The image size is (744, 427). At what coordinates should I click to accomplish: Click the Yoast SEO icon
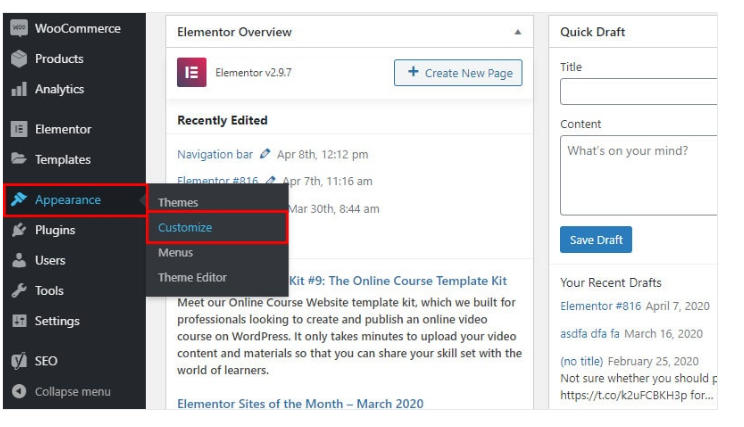click(x=19, y=361)
